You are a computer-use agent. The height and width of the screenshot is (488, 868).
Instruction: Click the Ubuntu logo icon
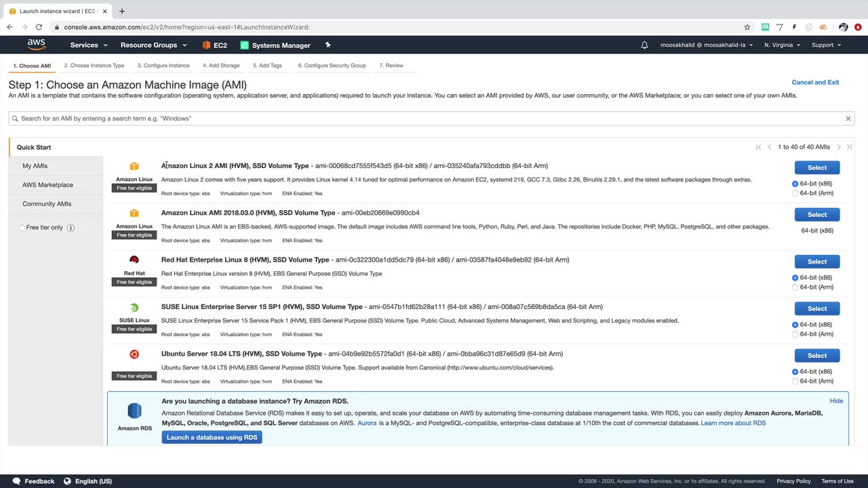(x=134, y=354)
